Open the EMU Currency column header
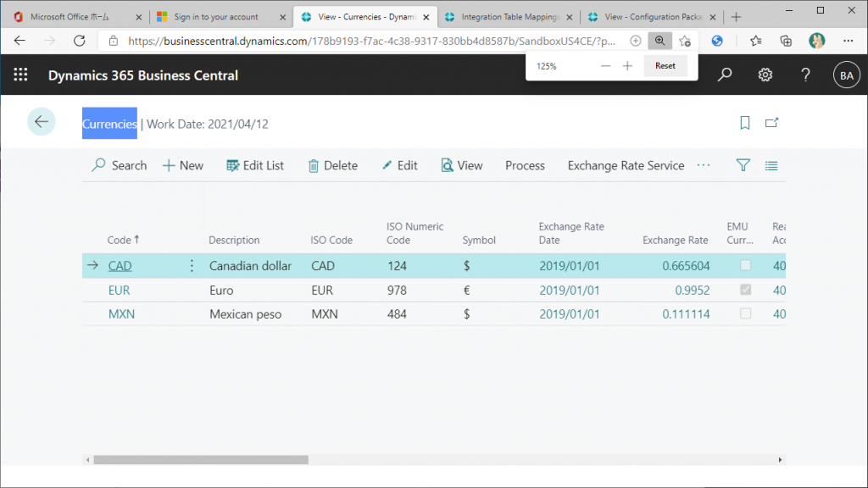This screenshot has height=488, width=868. [739, 234]
